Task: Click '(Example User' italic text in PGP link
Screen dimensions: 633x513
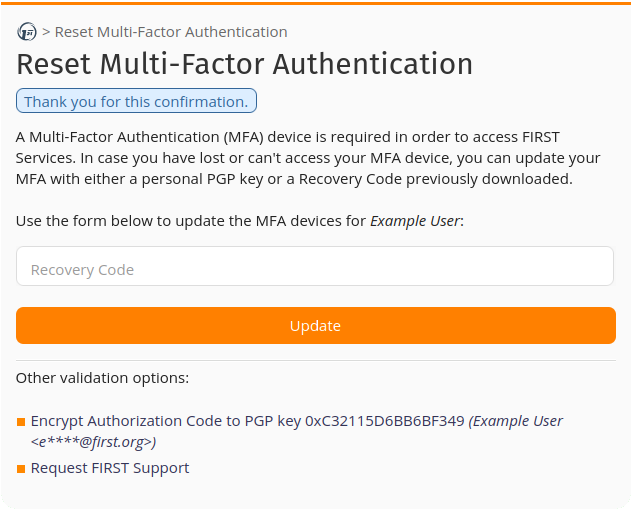Action: (516, 421)
